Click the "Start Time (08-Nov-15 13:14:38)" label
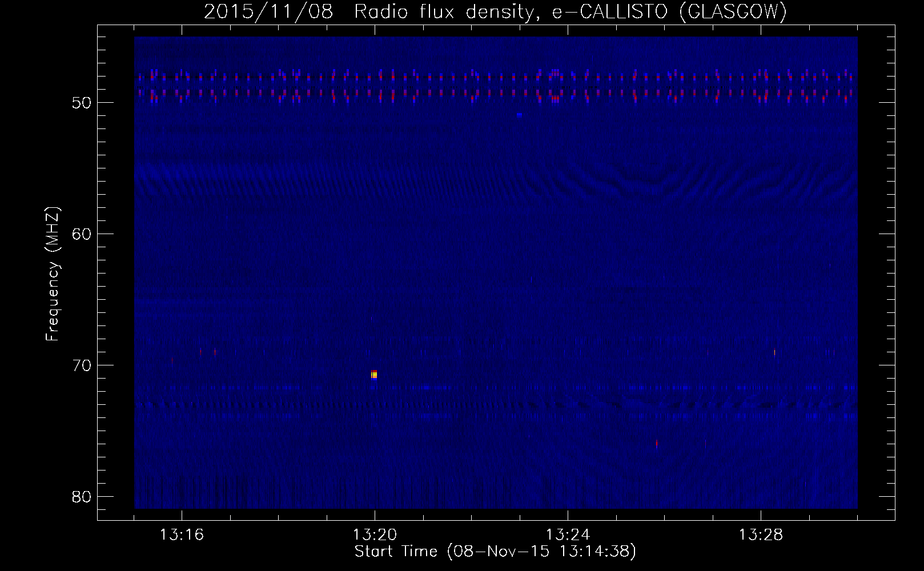 pyautogui.click(x=495, y=552)
